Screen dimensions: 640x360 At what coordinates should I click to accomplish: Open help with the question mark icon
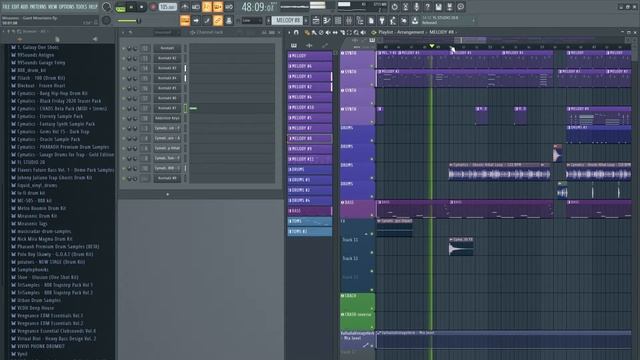(427, 7)
